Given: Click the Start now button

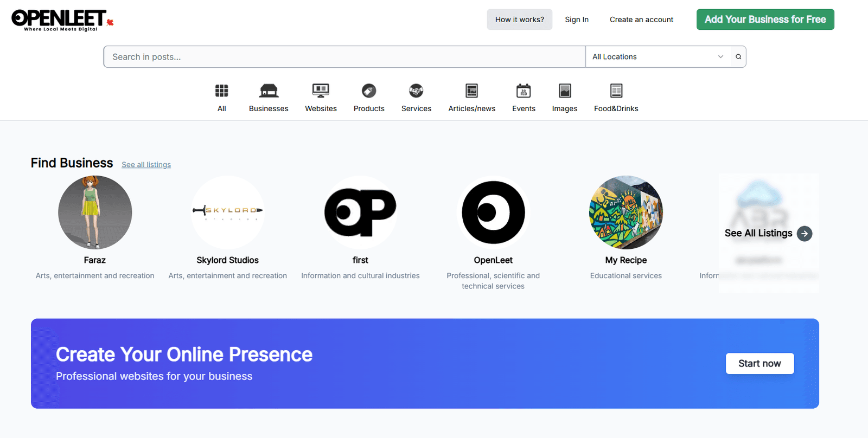Looking at the screenshot, I should pyautogui.click(x=759, y=364).
